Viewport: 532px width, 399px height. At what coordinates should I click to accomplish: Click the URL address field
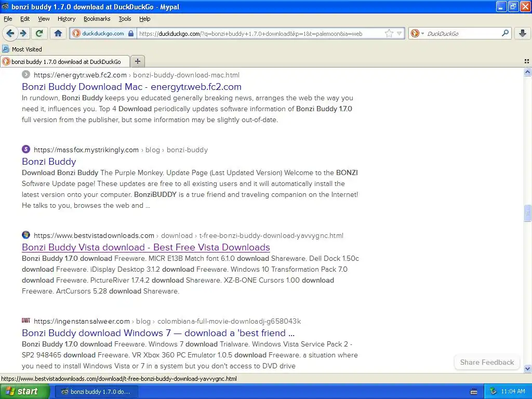260,33
